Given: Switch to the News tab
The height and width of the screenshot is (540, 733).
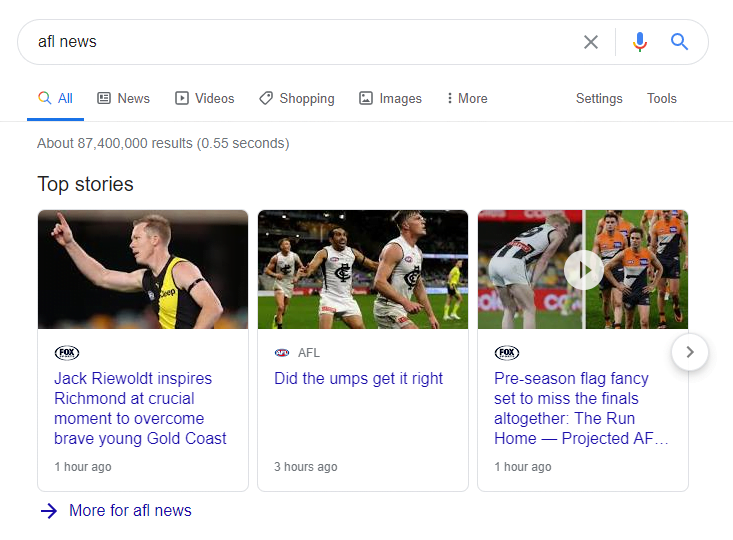Looking at the screenshot, I should [123, 98].
